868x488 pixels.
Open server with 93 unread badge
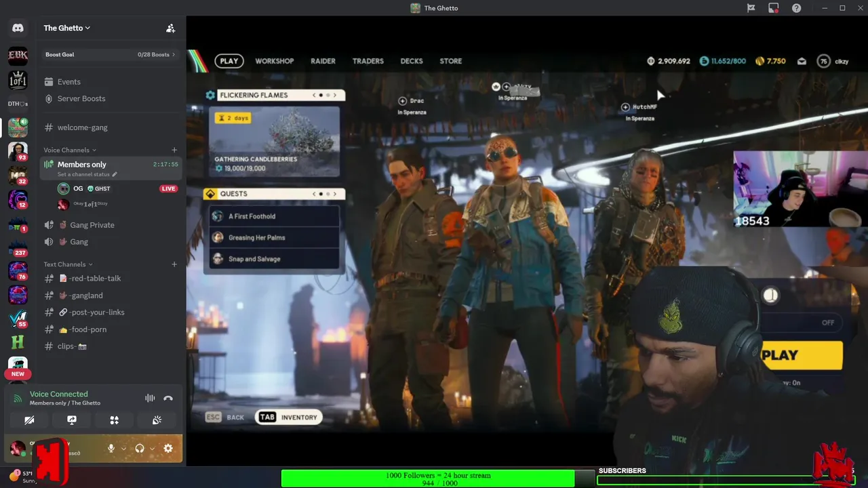click(18, 151)
